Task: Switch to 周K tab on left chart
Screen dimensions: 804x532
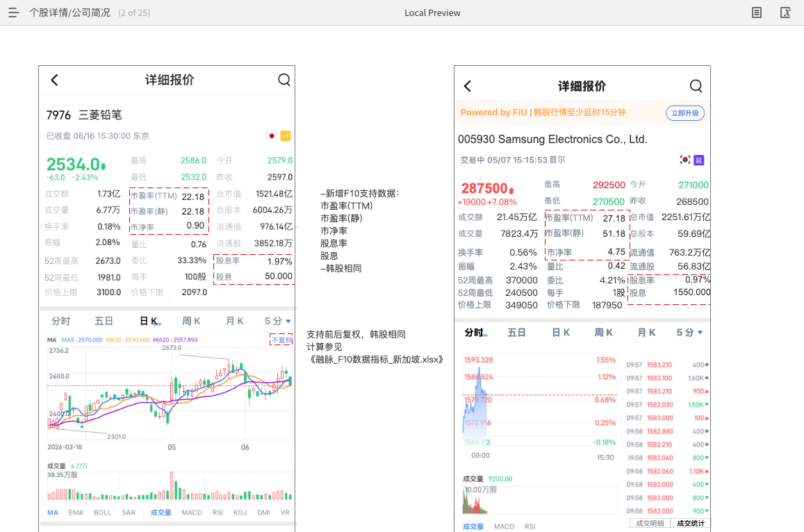Action: point(191,321)
